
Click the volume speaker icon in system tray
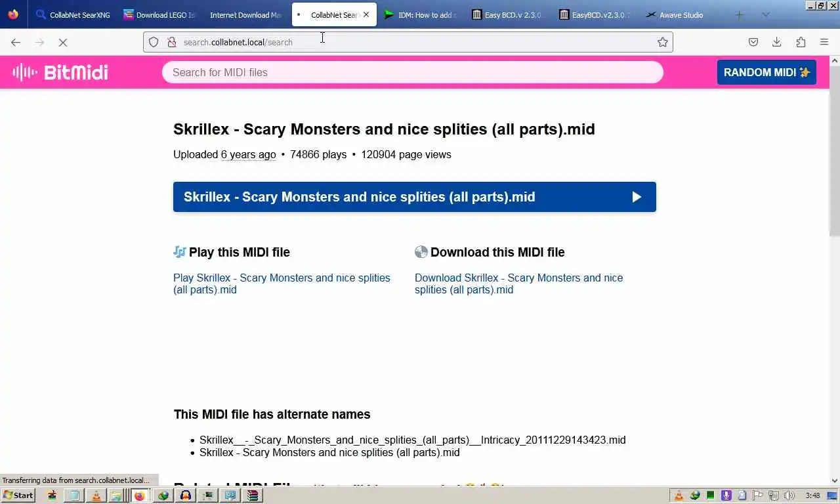[789, 495]
